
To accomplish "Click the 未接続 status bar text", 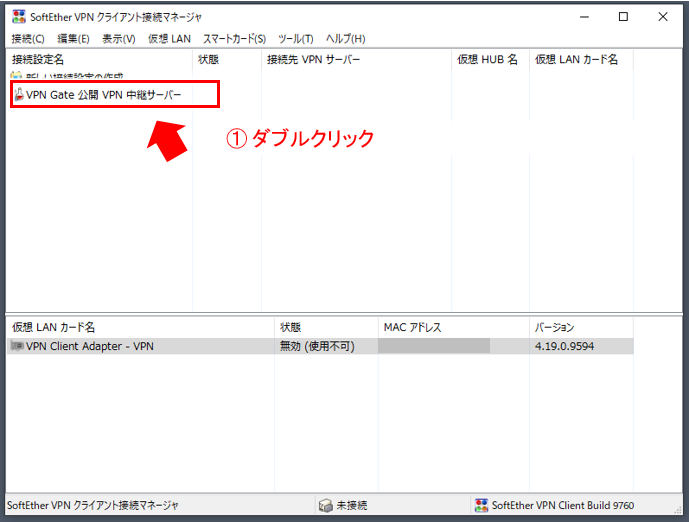I will click(x=352, y=505).
